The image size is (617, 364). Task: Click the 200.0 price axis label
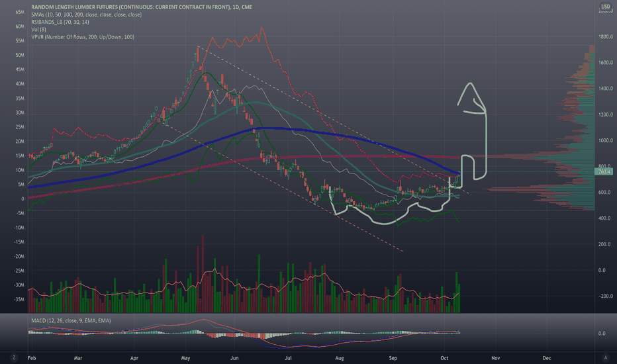click(604, 244)
